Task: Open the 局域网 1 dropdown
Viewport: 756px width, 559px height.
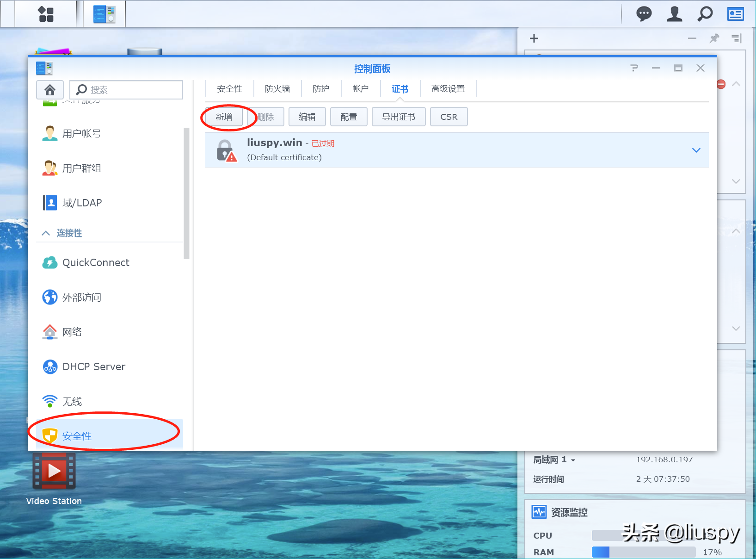Action: pos(573,460)
